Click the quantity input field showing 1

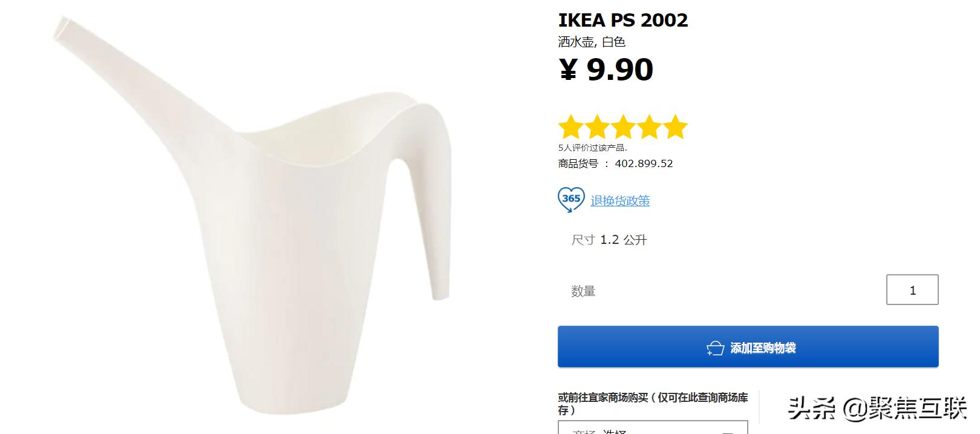(912, 290)
